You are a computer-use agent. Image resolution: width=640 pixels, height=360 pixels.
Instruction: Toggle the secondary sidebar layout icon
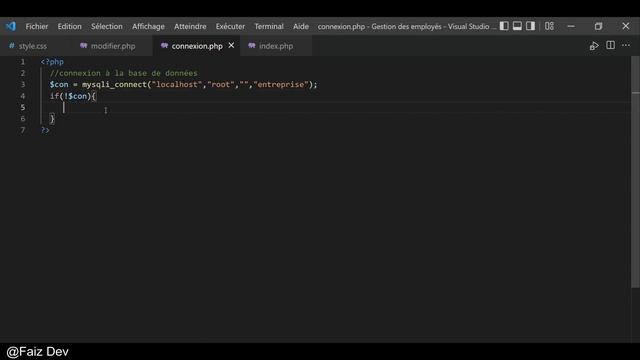click(530, 26)
